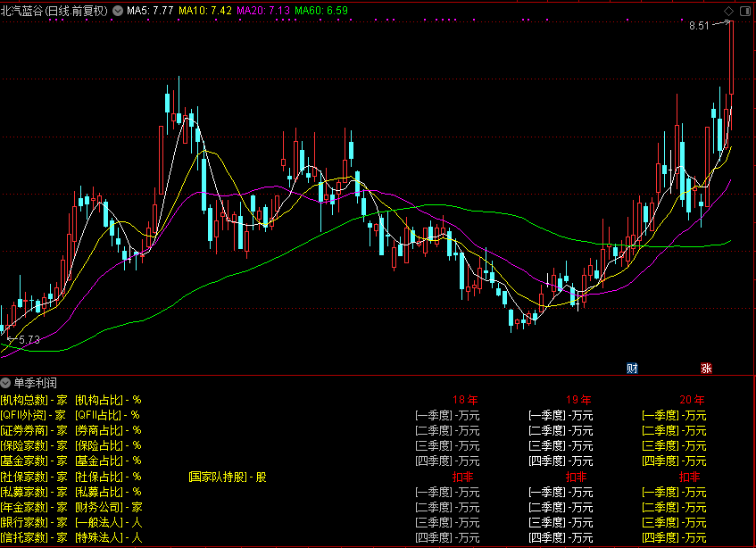Select the MA5 moving average label
Viewport: 756px width, 548px height.
[x=150, y=12]
